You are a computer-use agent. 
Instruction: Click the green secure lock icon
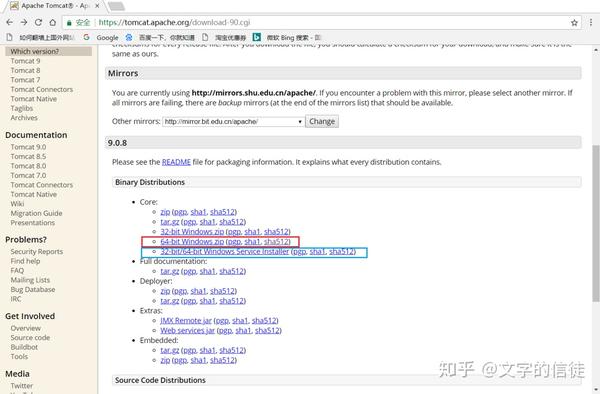(69, 23)
